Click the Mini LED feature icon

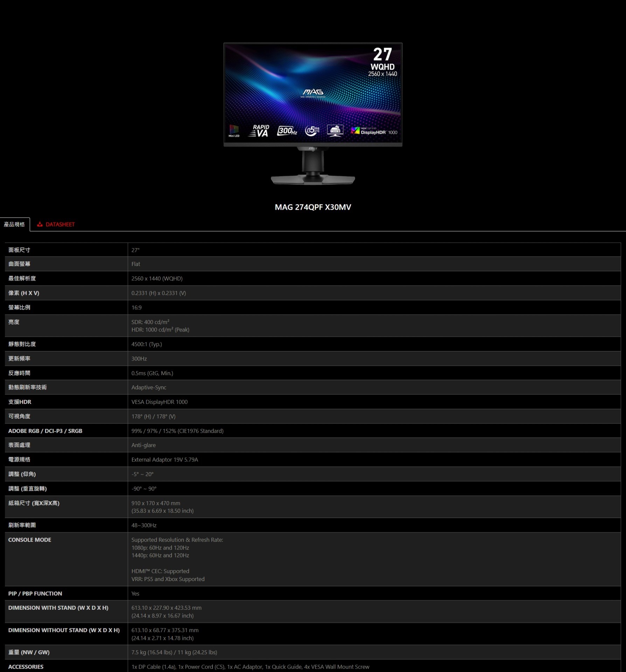(x=234, y=130)
